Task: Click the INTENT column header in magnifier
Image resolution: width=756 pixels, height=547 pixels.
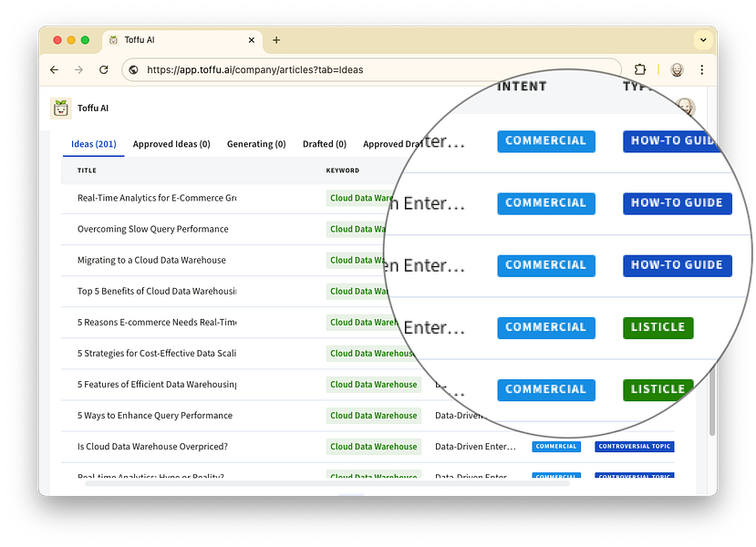Action: [x=523, y=87]
